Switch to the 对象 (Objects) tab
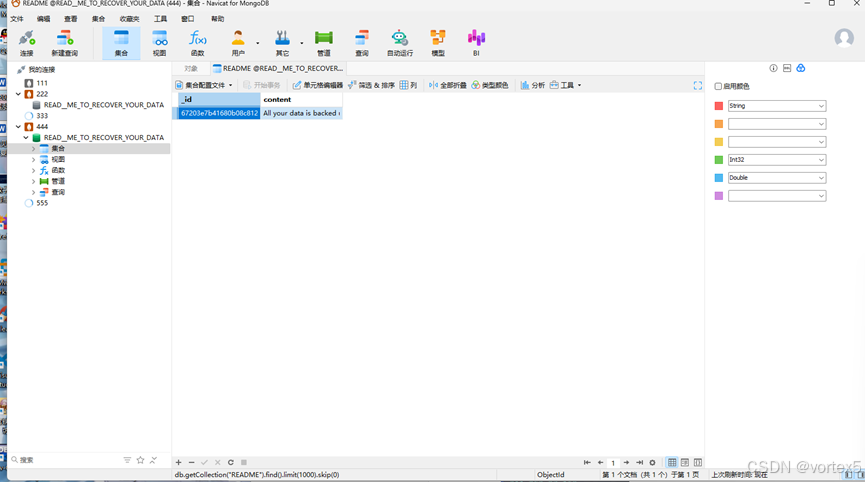 coord(191,68)
